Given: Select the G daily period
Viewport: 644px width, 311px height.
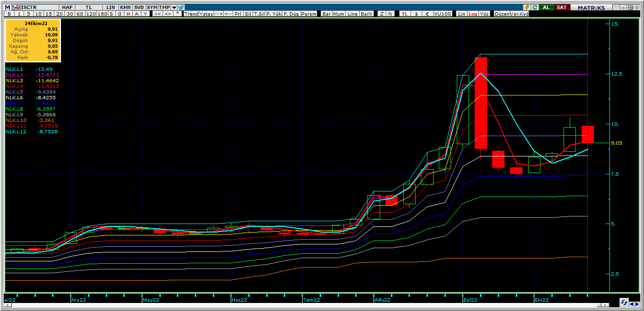Looking at the screenshot, I should pos(120,14).
